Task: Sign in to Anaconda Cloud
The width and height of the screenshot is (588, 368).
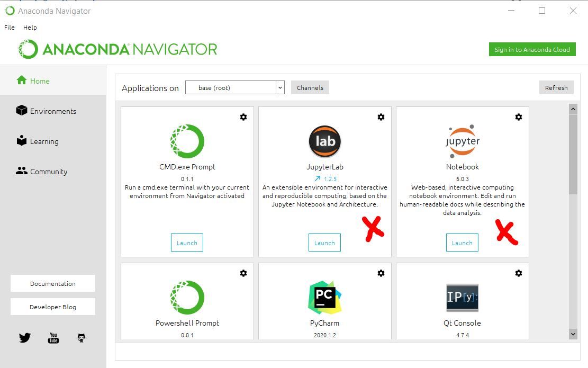Action: tap(532, 50)
